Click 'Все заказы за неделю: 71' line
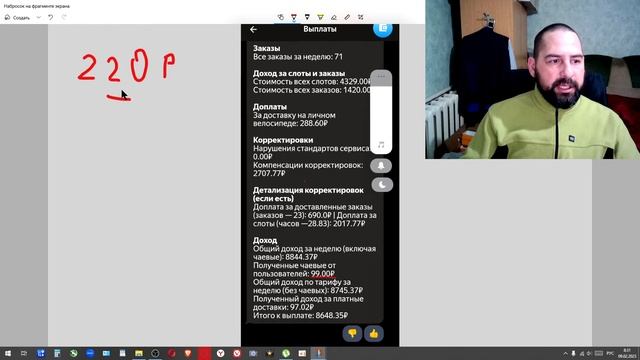This screenshot has height=360, width=640. pos(298,57)
